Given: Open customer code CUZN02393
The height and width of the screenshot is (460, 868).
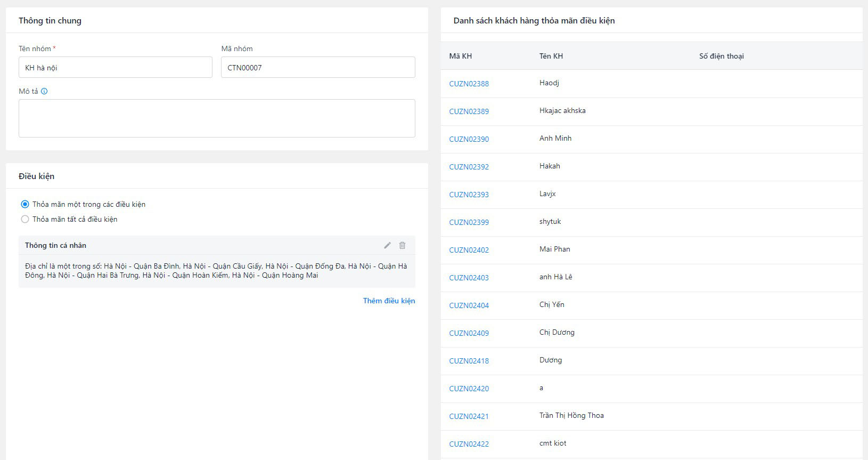Looking at the screenshot, I should pos(469,195).
